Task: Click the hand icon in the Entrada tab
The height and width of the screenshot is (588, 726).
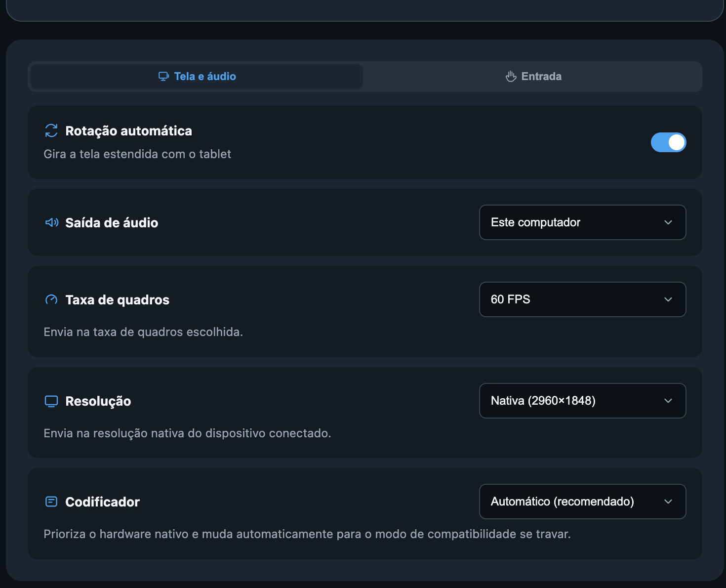Action: [511, 76]
